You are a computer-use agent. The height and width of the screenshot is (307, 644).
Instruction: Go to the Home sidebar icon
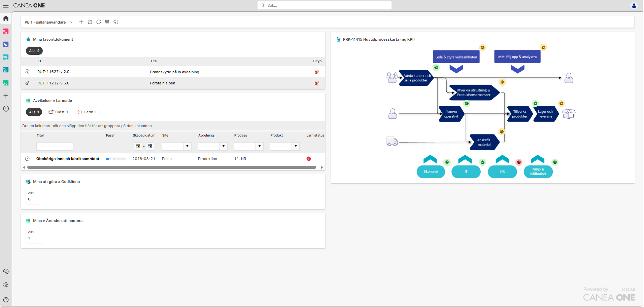tap(6, 18)
